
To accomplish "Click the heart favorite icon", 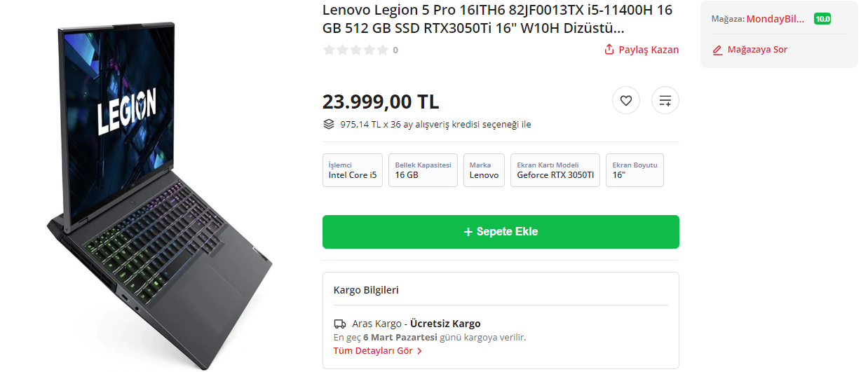I will pos(626,101).
